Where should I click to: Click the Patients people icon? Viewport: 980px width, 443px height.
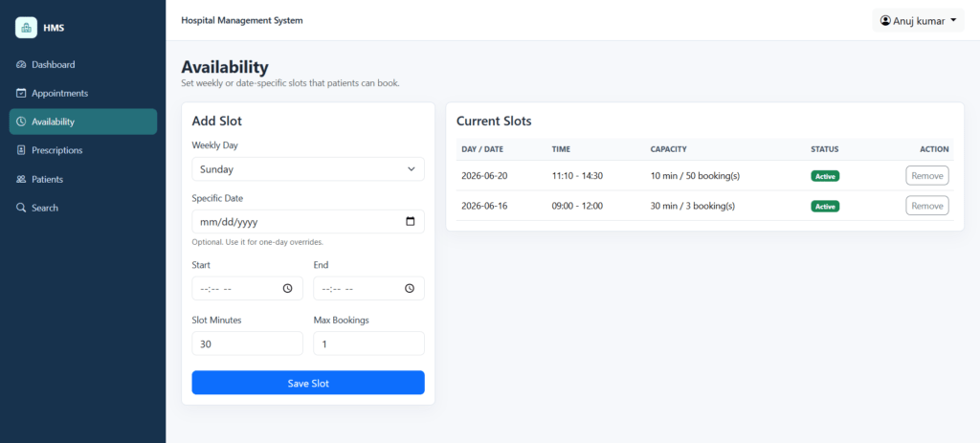click(x=21, y=179)
